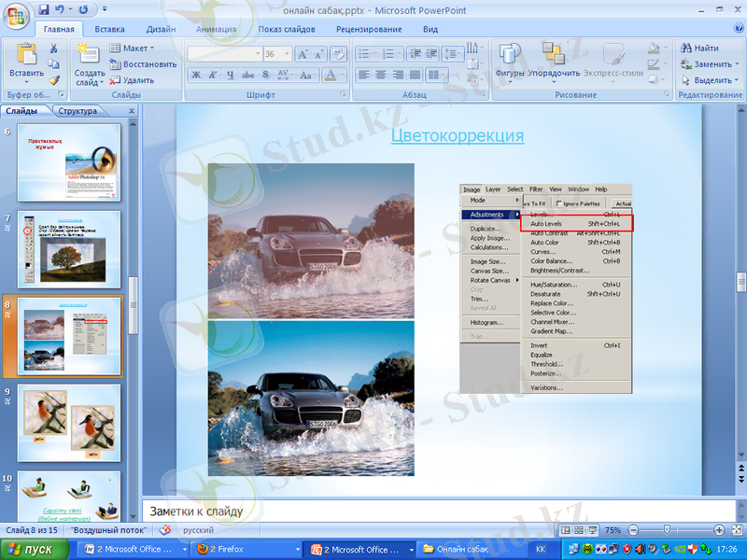Toggle Italic formatting in the font group

coord(213,75)
